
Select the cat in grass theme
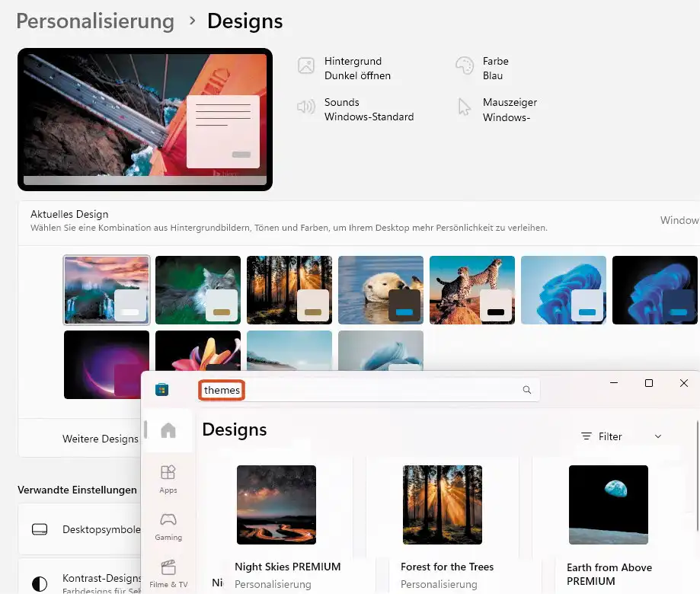[198, 289]
